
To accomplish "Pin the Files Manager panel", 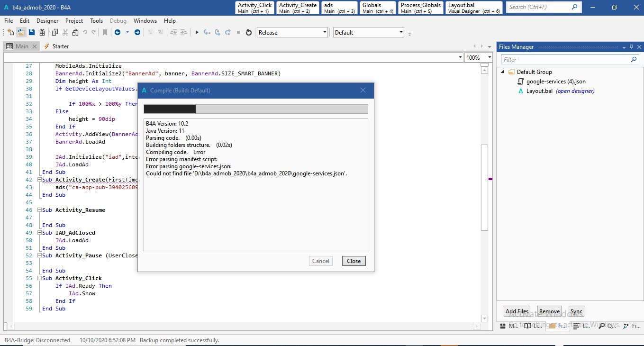I will (631, 47).
